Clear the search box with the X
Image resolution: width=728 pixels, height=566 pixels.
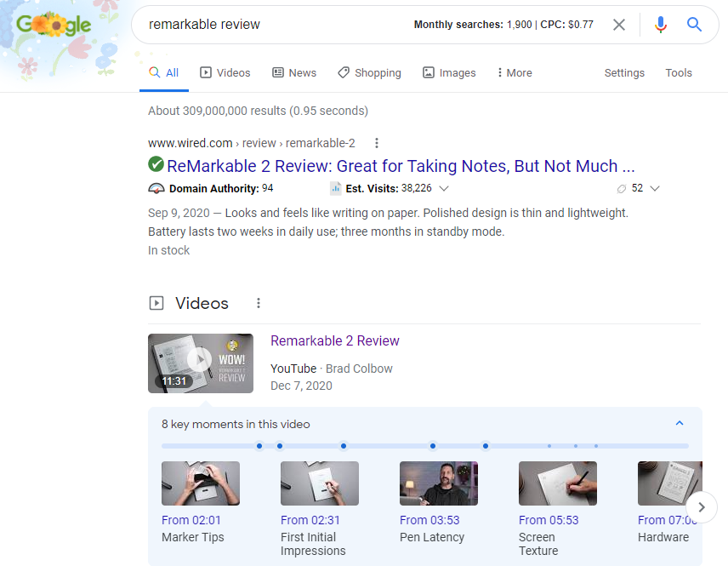coord(619,25)
